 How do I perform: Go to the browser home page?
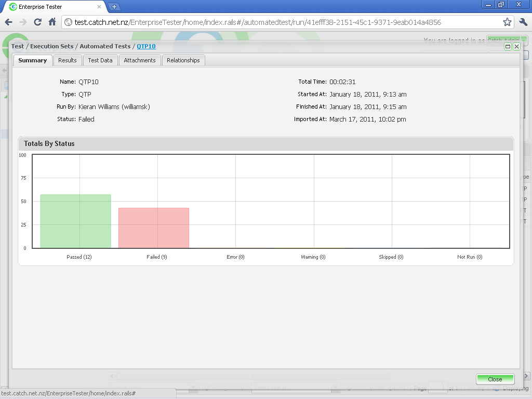click(x=52, y=22)
